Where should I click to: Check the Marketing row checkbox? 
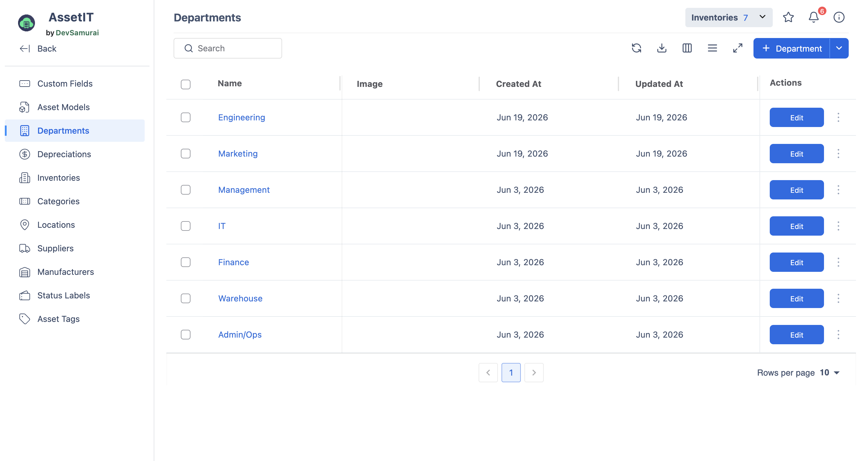click(x=185, y=154)
